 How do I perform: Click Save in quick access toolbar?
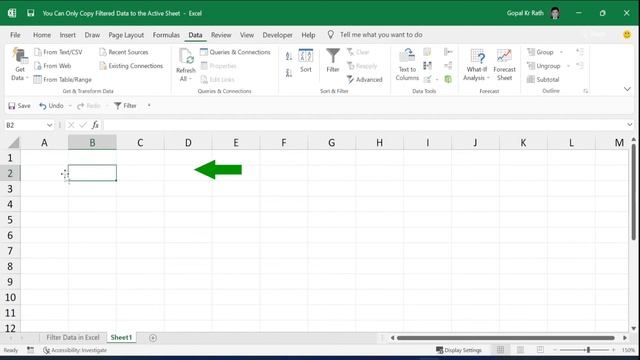19,106
